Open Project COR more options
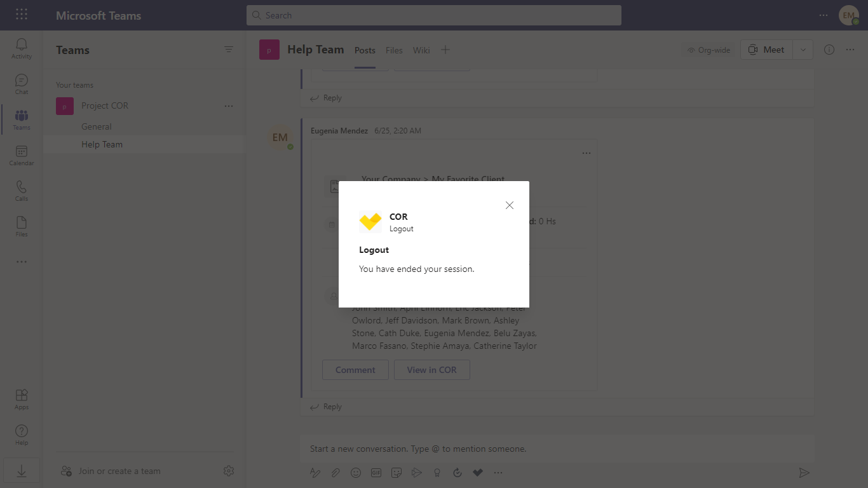 tap(229, 106)
